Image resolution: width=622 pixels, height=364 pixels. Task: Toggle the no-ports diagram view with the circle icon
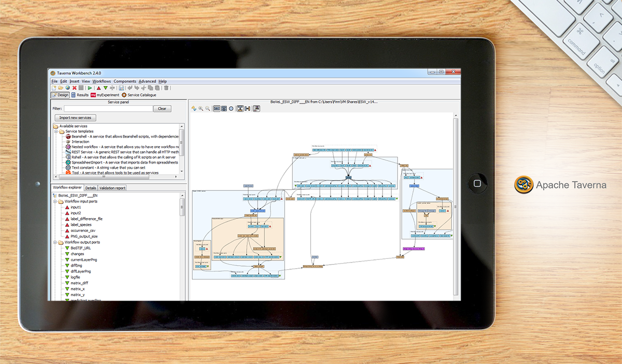(231, 108)
